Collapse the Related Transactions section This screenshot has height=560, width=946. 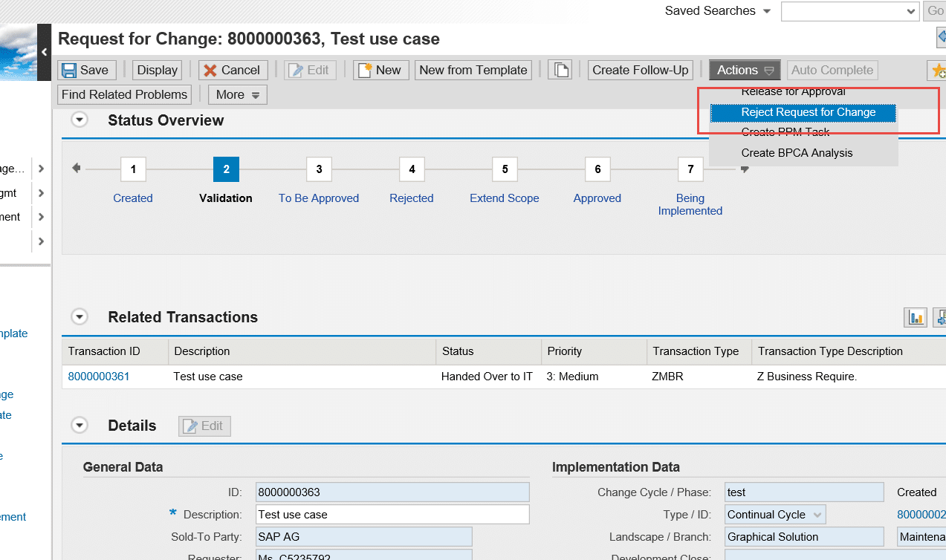pos(80,317)
